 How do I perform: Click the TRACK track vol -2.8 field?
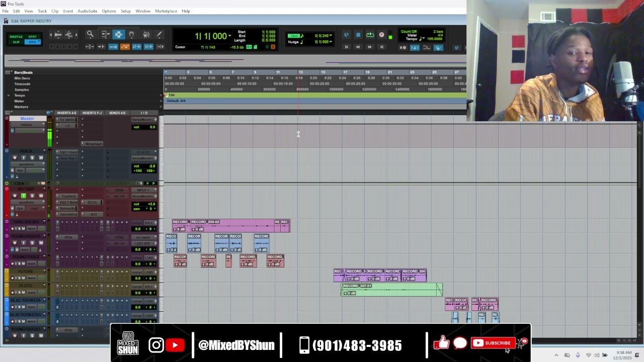click(144, 166)
